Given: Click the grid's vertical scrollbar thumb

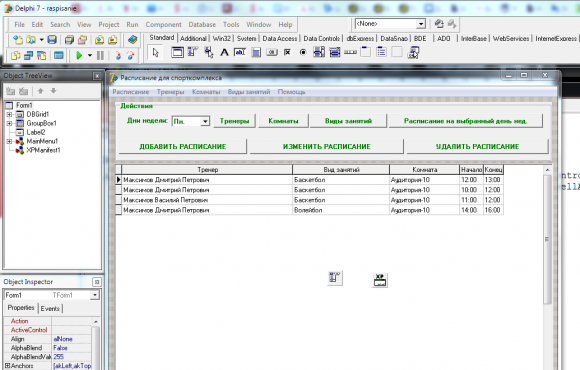Looking at the screenshot, I should 547,239.
